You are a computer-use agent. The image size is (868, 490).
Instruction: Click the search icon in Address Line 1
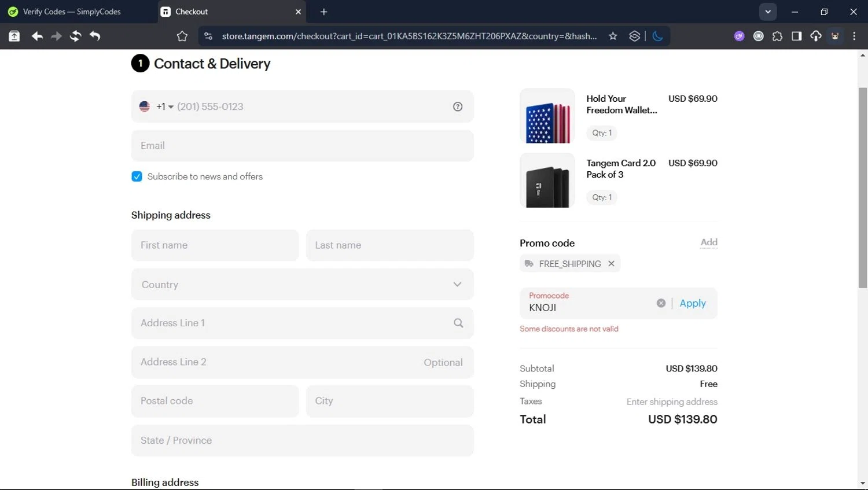point(458,323)
